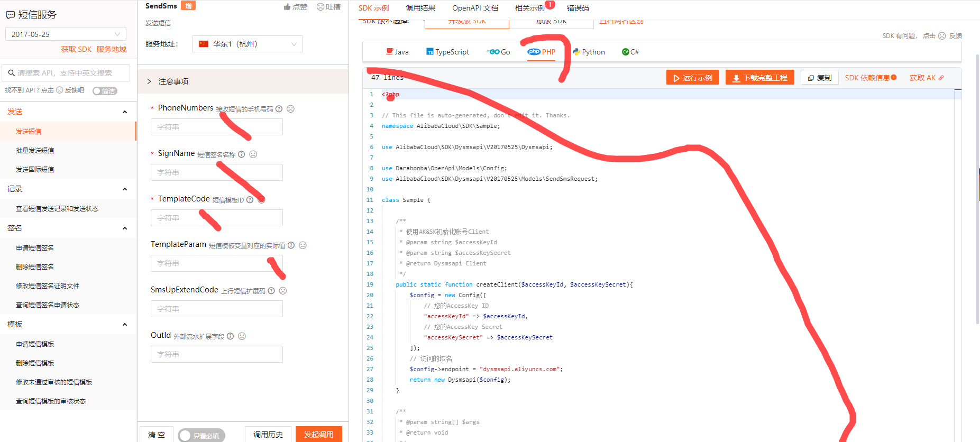Image resolution: width=980 pixels, height=442 pixels.
Task: Switch to the 调用结果 tab
Action: (x=420, y=8)
